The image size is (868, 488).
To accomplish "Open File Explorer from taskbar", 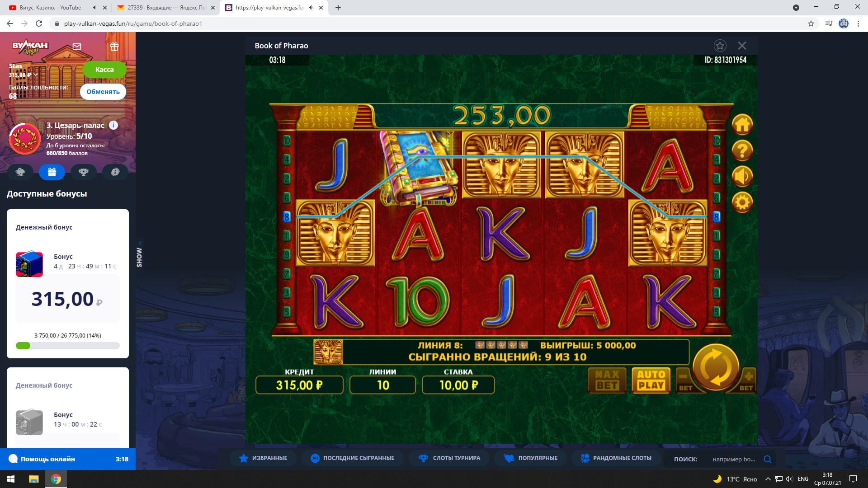I will (x=34, y=479).
